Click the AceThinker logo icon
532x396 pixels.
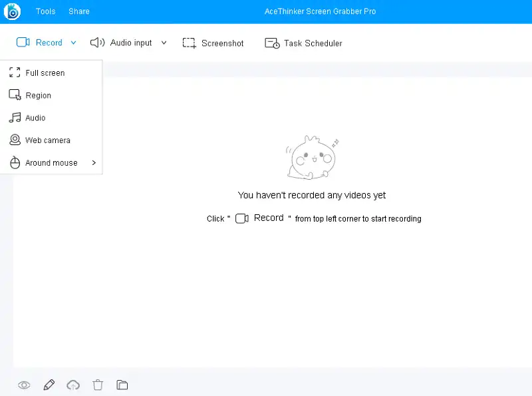click(x=12, y=11)
